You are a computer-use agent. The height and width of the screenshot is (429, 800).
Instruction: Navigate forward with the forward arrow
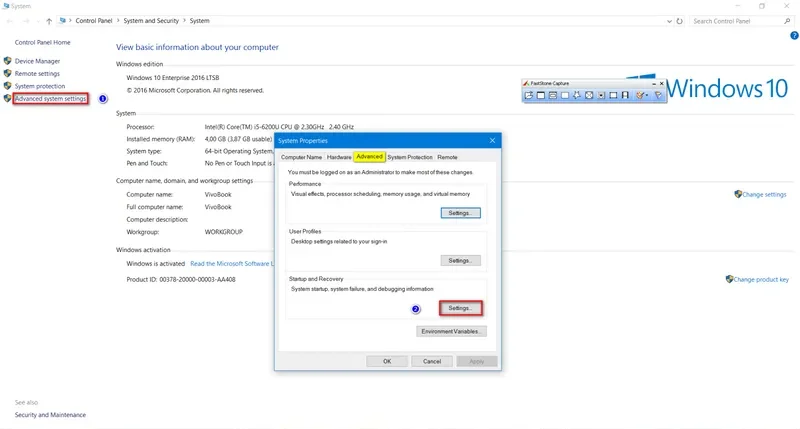[26, 21]
